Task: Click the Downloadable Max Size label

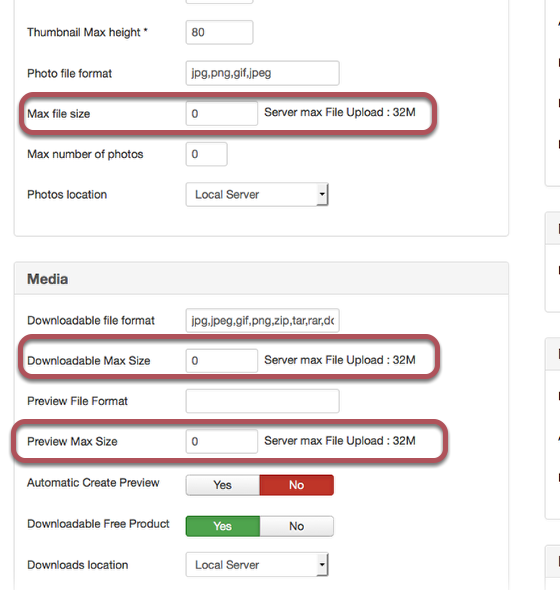Action: [88, 361]
